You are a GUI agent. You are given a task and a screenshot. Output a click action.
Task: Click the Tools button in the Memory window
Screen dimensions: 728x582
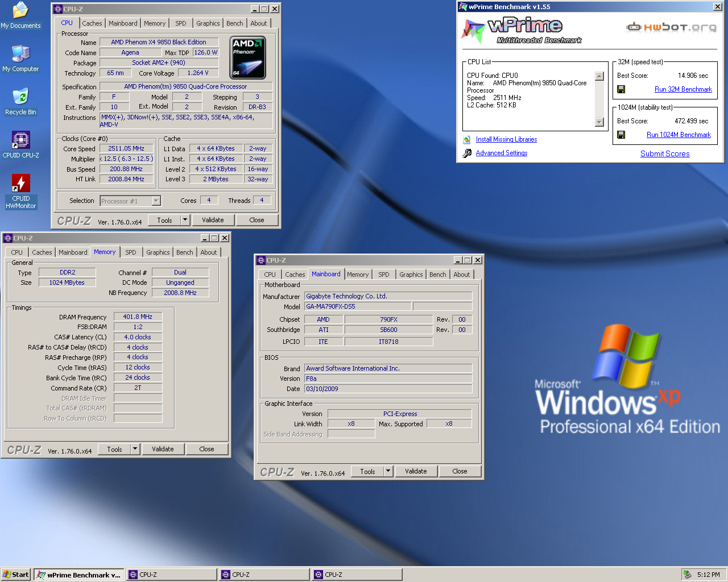[115, 449]
